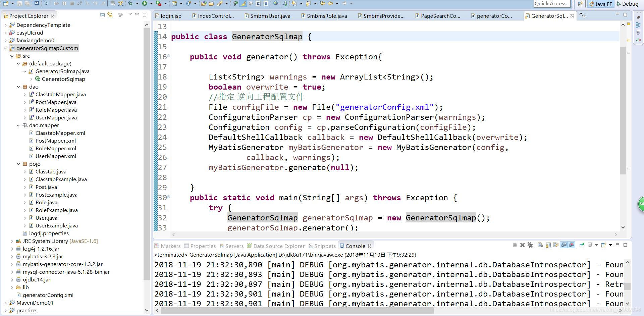Toggle Word Wrap in Console toolbar
The height and width of the screenshot is (316, 644).
point(556,245)
